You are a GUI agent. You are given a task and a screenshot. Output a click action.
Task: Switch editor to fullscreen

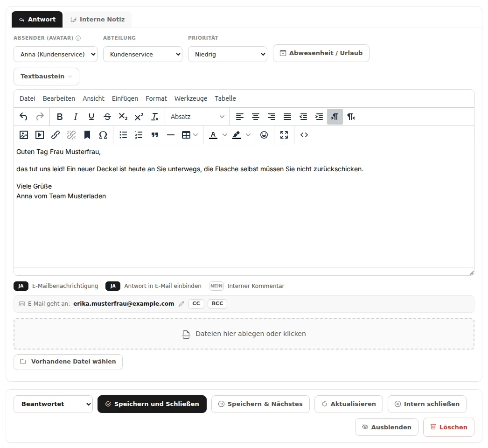[x=284, y=135]
